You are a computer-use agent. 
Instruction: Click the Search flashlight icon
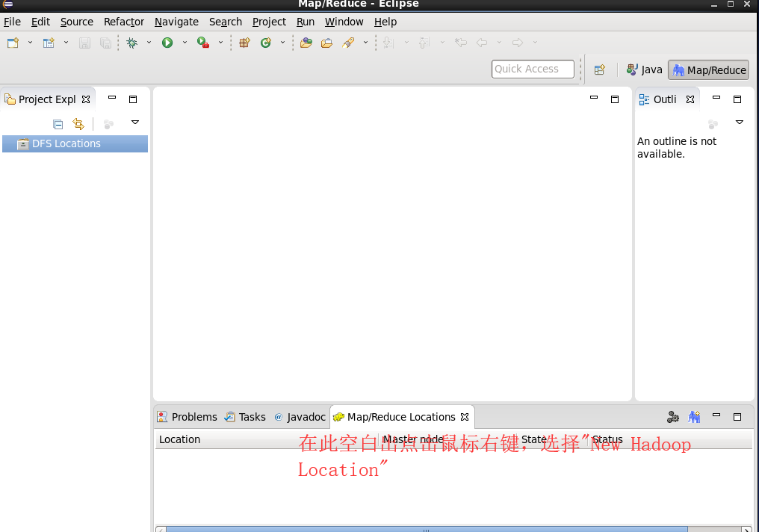(x=349, y=43)
